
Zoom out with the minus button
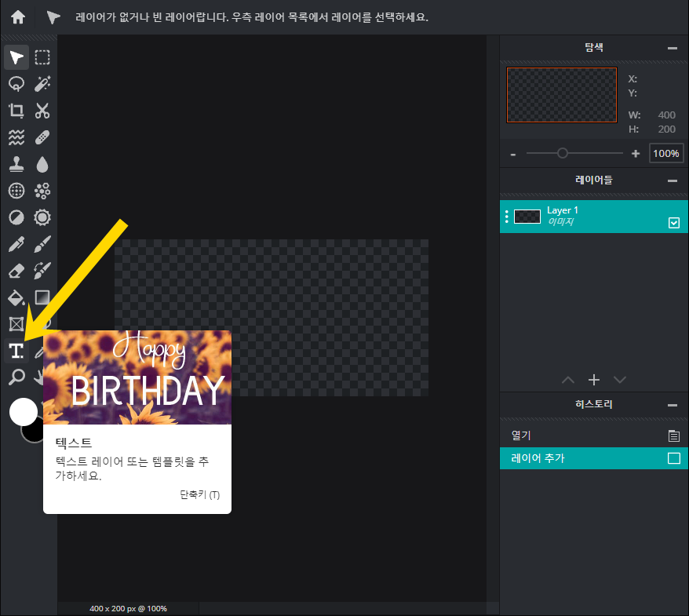click(512, 155)
